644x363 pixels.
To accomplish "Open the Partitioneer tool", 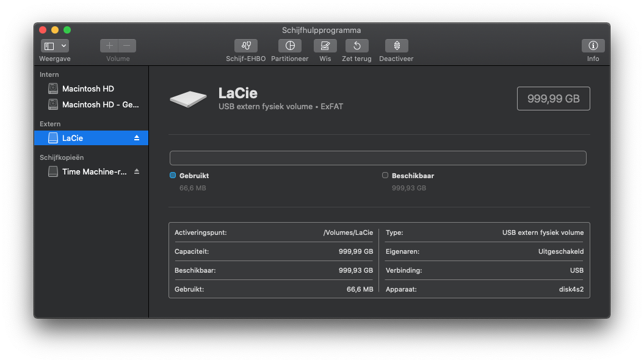I will 289,46.
